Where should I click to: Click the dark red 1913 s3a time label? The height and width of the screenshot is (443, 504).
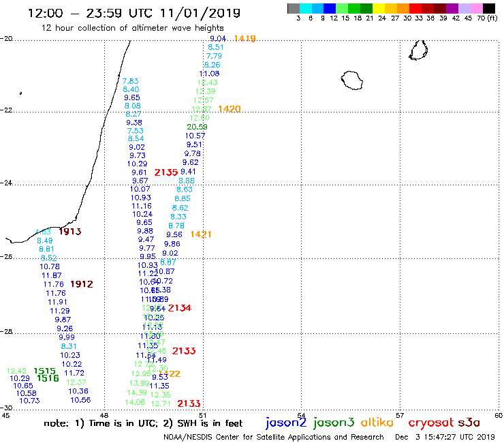69,231
